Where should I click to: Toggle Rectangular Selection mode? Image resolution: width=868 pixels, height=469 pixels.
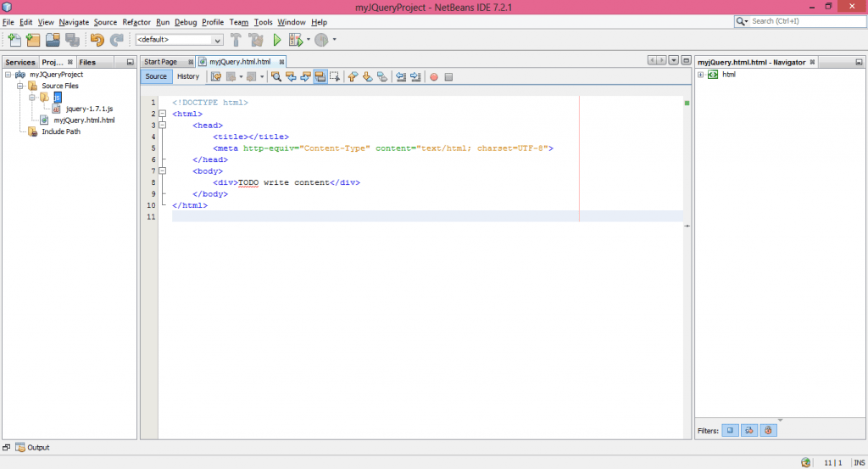click(336, 77)
